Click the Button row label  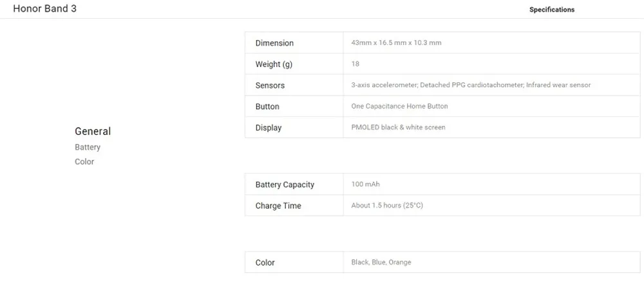pos(267,106)
